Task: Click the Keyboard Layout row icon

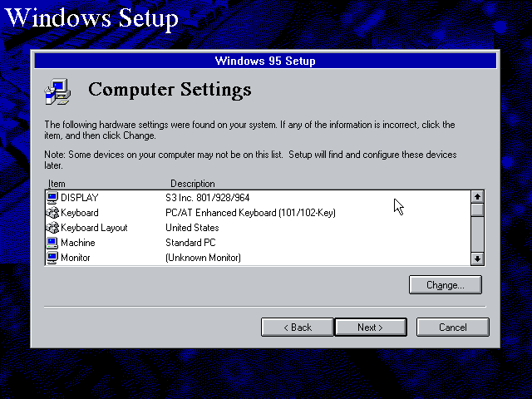Action: 52,228
